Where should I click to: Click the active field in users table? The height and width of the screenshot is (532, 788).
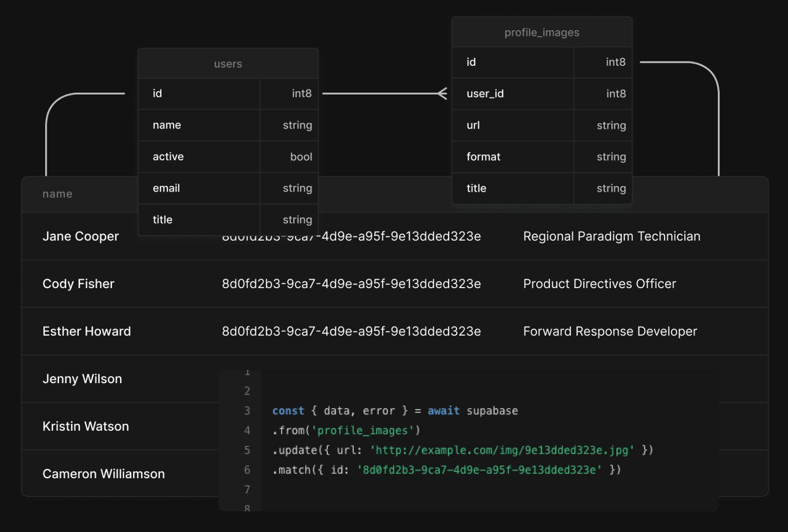(168, 157)
